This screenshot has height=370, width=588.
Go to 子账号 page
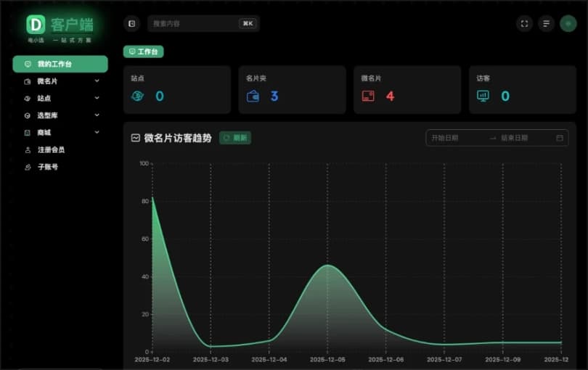click(60, 167)
